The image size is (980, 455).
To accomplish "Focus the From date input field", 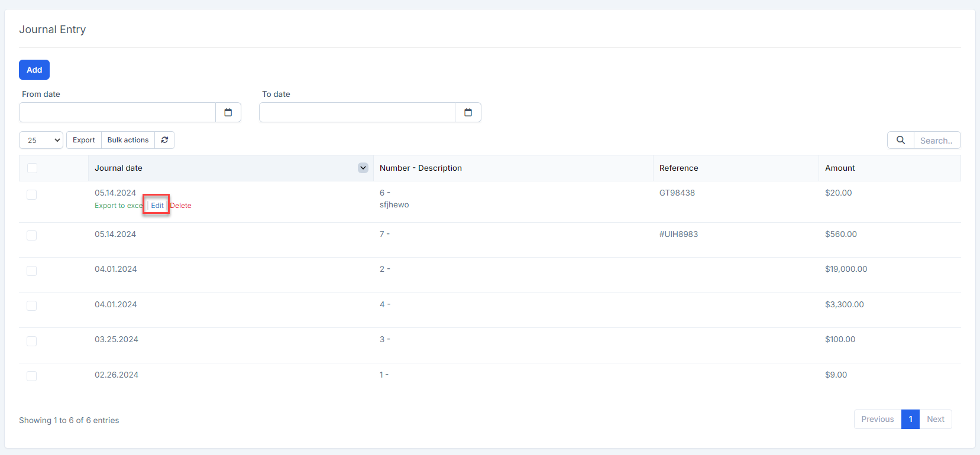I will (x=117, y=112).
